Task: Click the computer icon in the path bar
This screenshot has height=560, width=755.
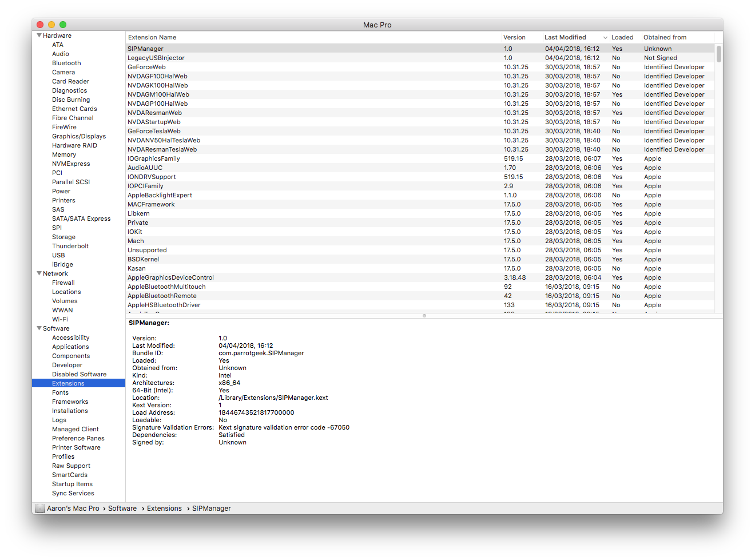Action: (39, 509)
